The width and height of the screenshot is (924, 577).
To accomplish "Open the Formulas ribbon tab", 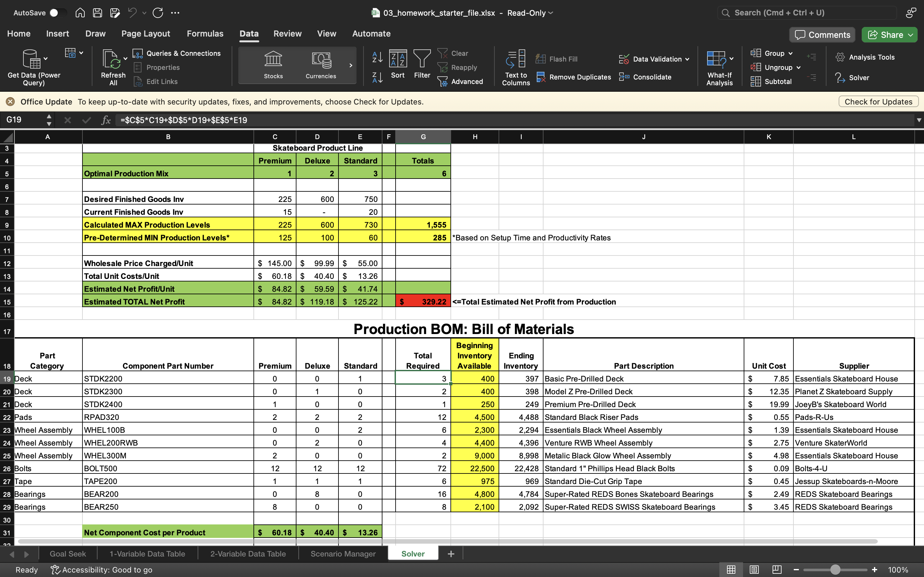I will [x=205, y=34].
